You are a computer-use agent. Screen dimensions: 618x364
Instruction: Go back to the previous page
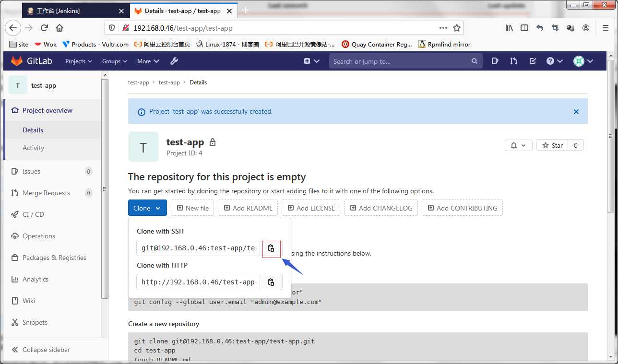pos(13,28)
